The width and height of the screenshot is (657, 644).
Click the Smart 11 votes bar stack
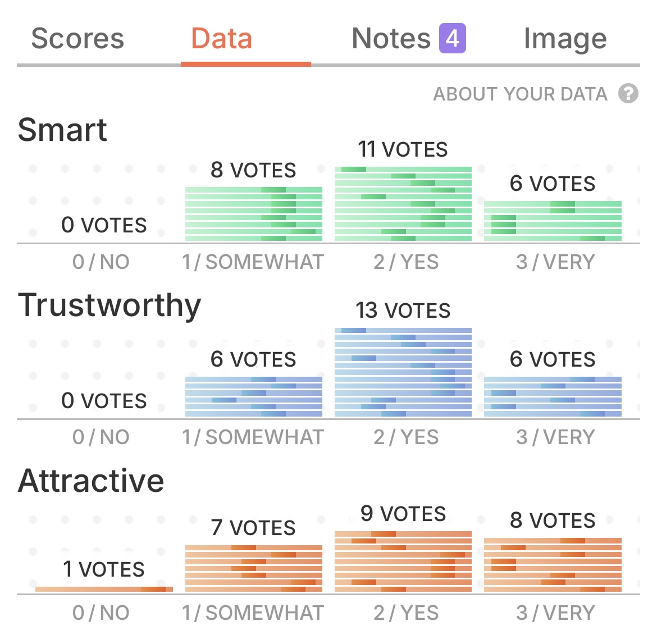coord(403,204)
